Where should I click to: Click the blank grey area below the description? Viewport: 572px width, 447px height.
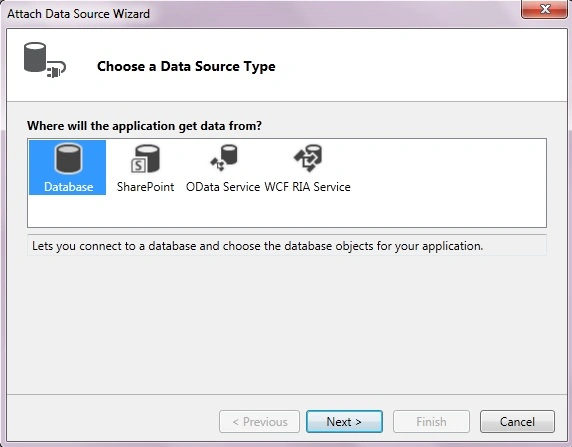pyautogui.click(x=287, y=323)
